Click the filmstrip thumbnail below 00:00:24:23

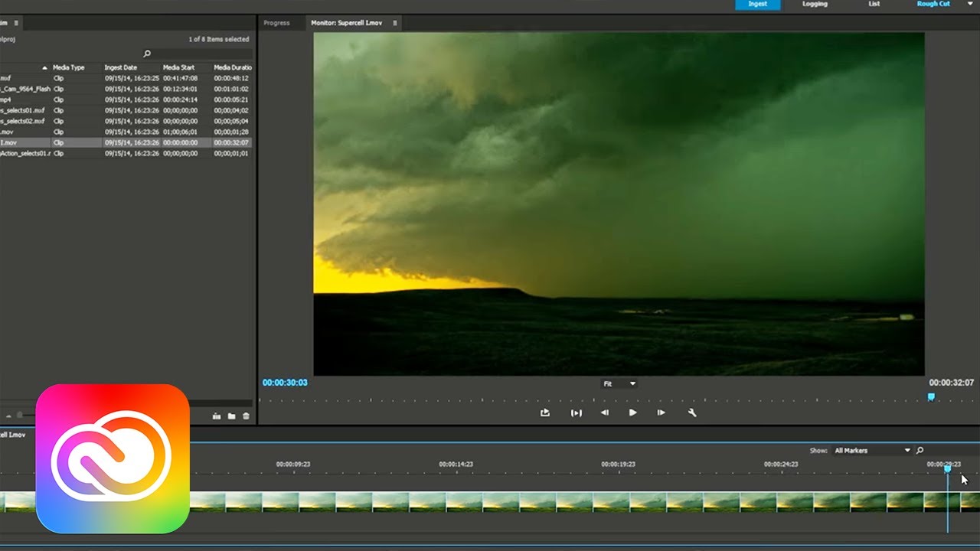(x=795, y=502)
